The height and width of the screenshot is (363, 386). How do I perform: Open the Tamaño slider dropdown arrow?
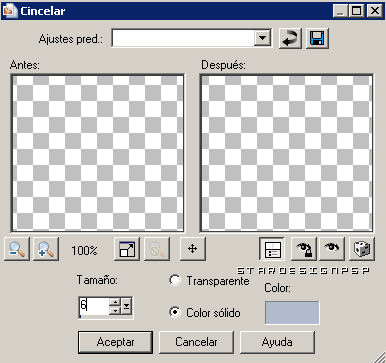tap(126, 306)
